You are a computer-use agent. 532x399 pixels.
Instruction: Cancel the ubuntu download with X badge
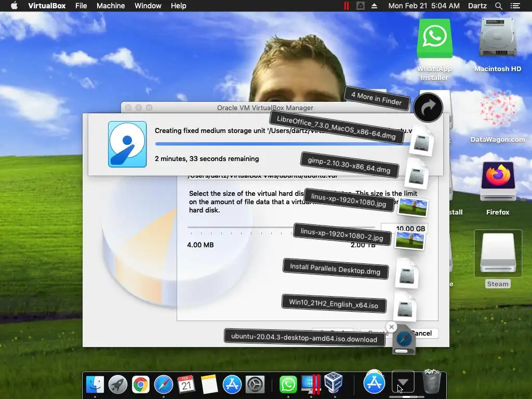point(391,327)
